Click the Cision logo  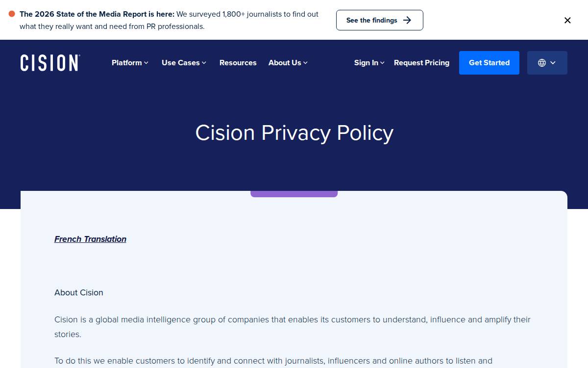point(50,63)
